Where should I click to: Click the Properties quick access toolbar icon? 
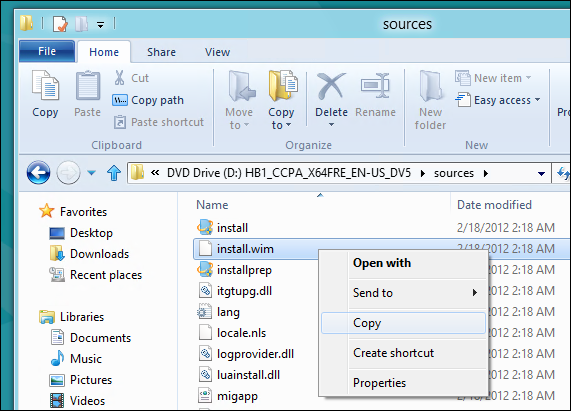pyautogui.click(x=60, y=24)
